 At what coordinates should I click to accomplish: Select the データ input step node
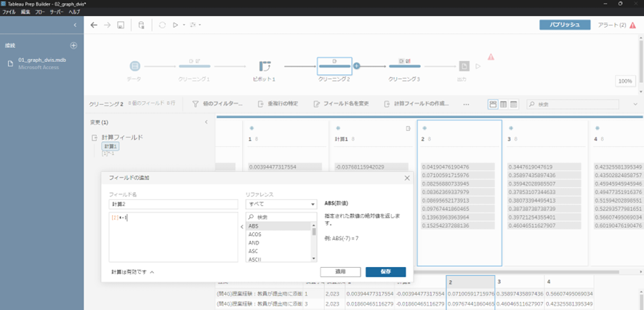[134, 65]
